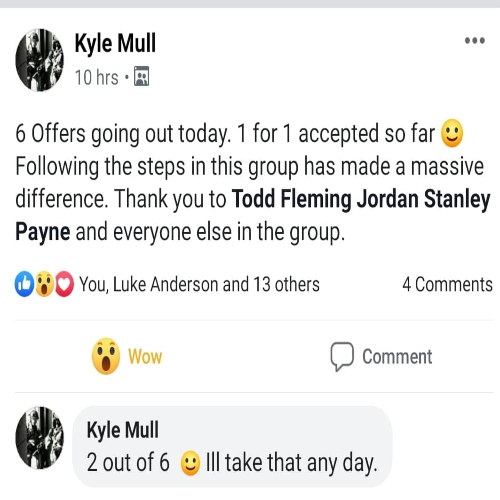The image size is (500, 500).
Task: Click Kyle Mull name in comment bubble
Action: point(122,429)
